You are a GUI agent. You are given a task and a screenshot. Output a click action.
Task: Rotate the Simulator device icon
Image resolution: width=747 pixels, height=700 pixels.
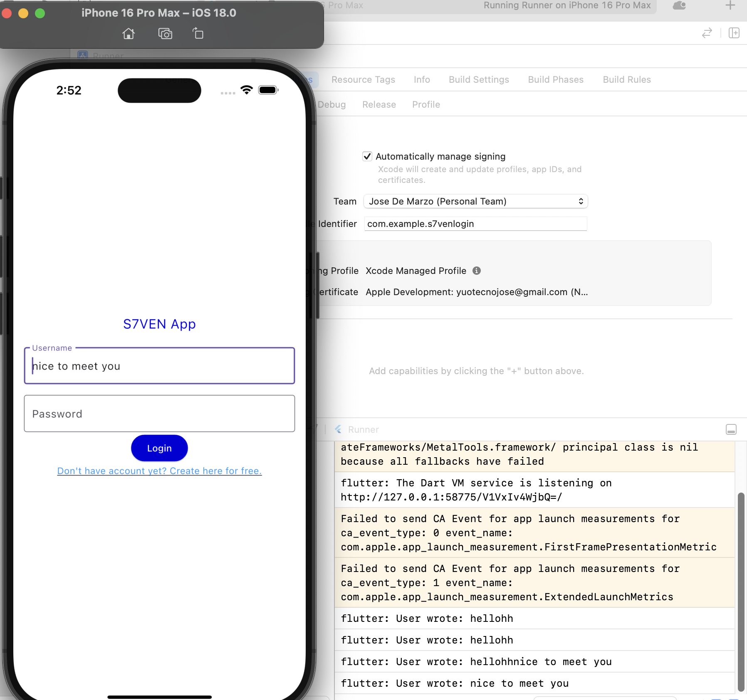pos(198,33)
